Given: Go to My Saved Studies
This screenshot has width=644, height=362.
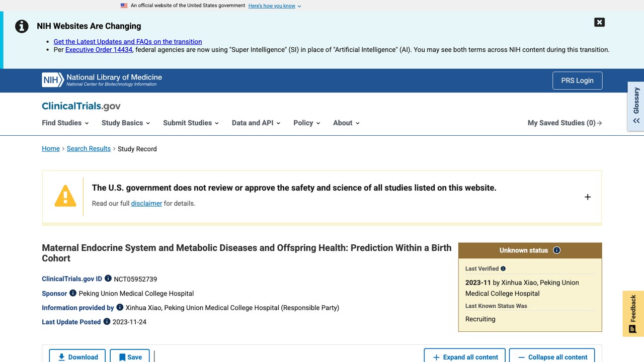Looking at the screenshot, I should pos(565,123).
